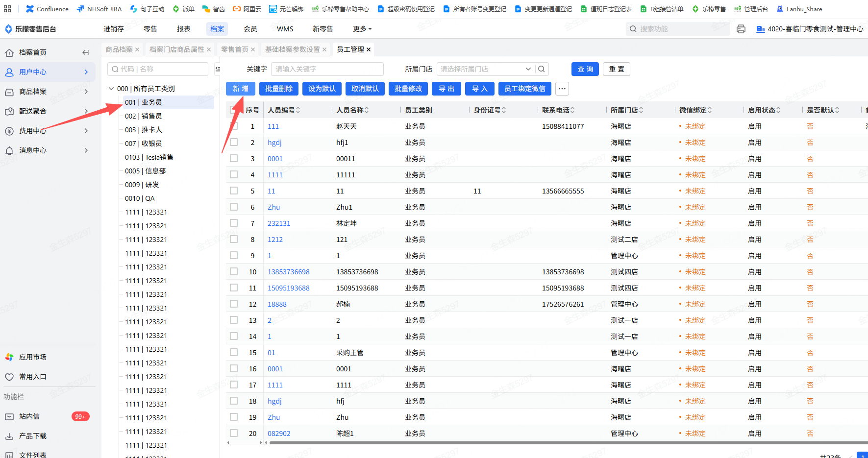Viewport: 868px width, 458px height.
Task: Collapse the 000 所有员工类别 tree node
Action: pos(111,89)
